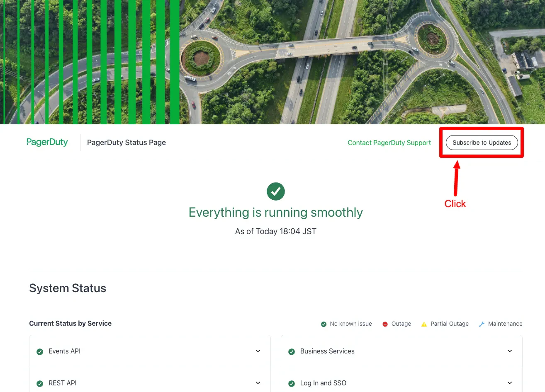This screenshot has width=545, height=392.
Task: Click the aerial highway banner image
Action: [x=272, y=62]
